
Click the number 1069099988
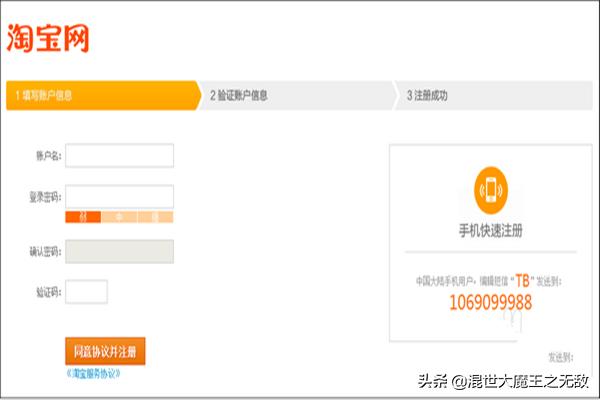(x=491, y=302)
